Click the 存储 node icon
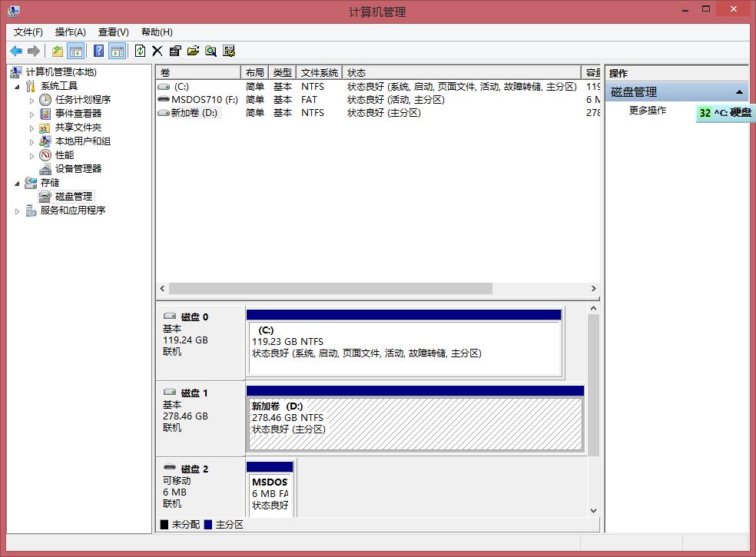756x557 pixels. click(x=31, y=183)
